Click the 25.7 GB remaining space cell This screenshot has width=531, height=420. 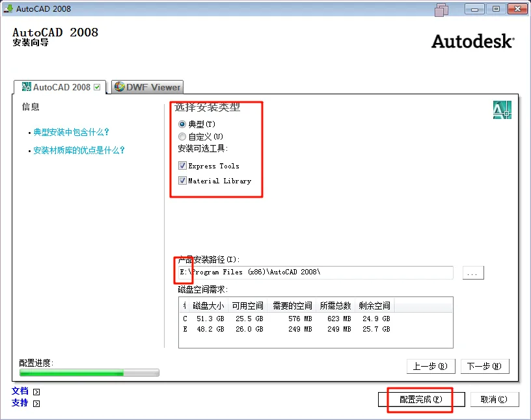376,329
